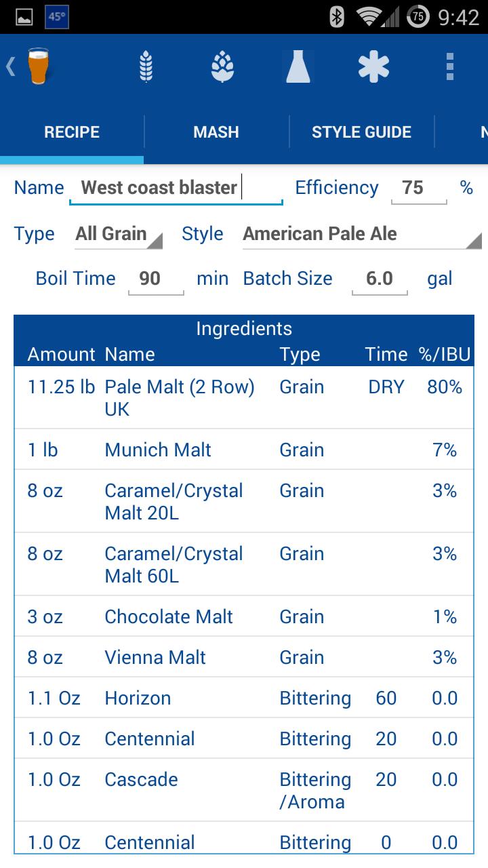Change the Batch Size value
This screenshot has width=488, height=868.
point(380,279)
